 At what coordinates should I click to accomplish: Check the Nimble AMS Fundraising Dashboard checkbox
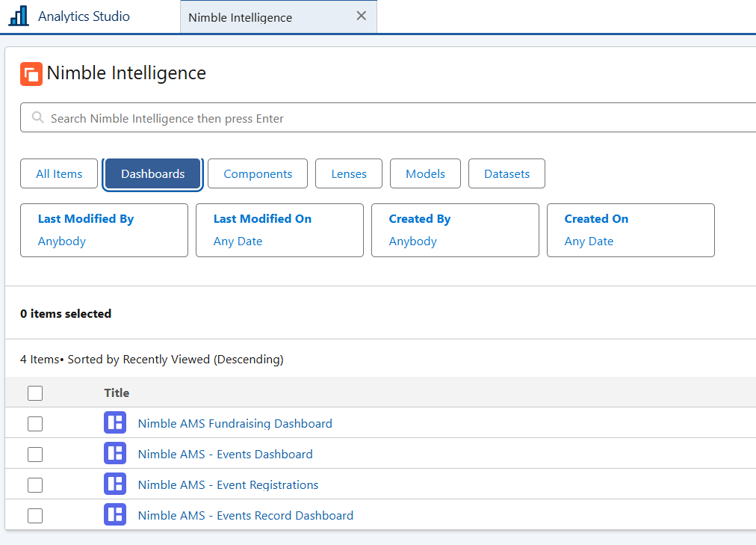[35, 424]
